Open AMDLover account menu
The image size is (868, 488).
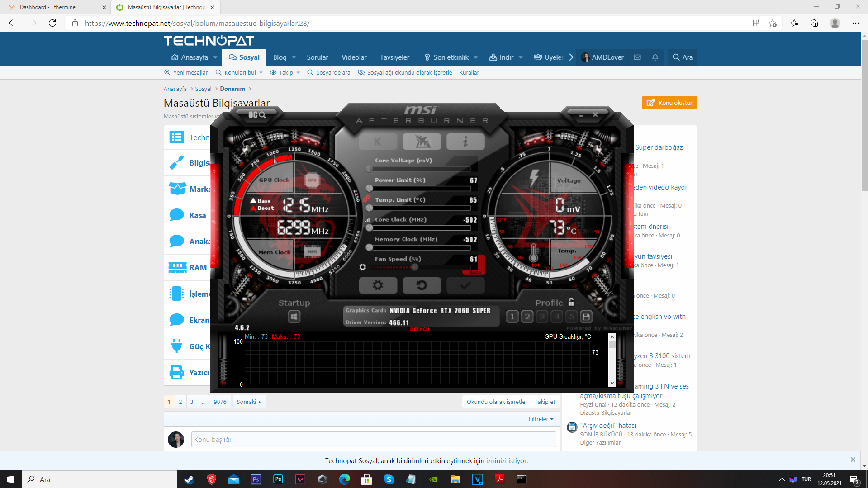(x=603, y=57)
